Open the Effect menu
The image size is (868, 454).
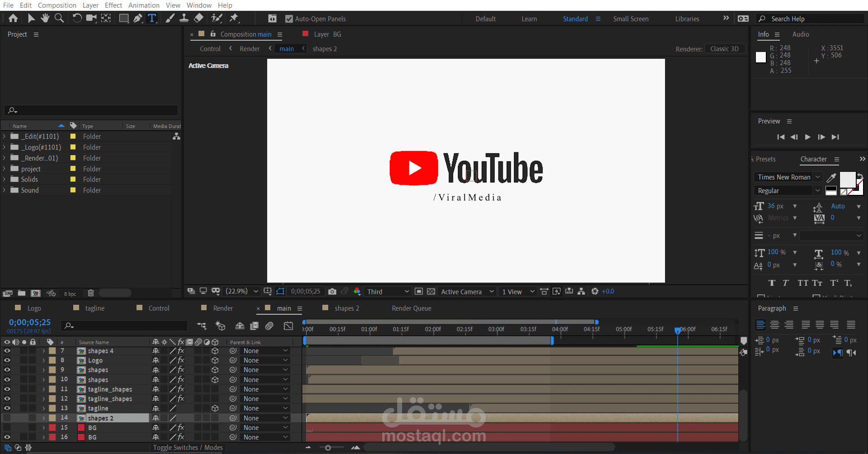(113, 5)
